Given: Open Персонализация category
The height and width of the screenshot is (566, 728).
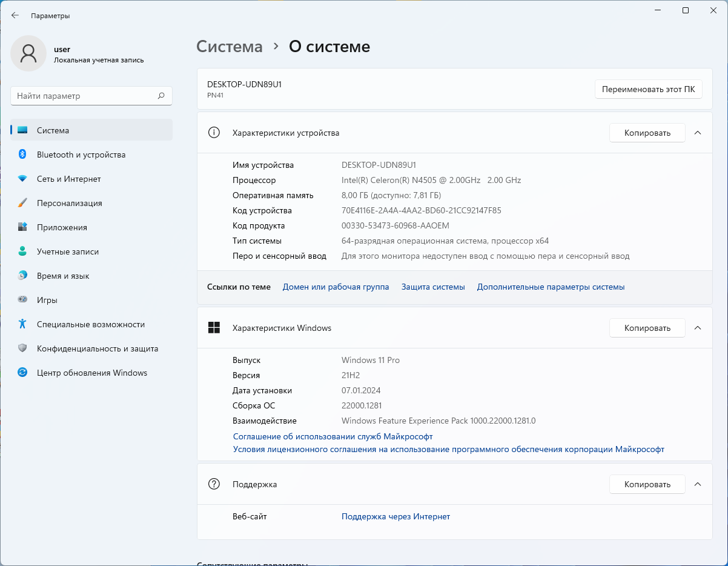Looking at the screenshot, I should click(91, 203).
